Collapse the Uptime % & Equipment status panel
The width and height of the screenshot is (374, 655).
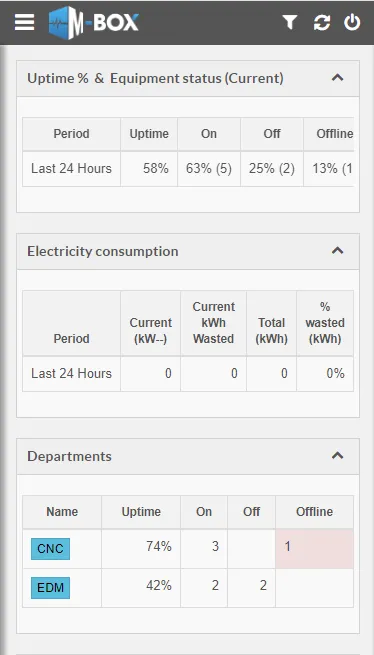pos(338,78)
